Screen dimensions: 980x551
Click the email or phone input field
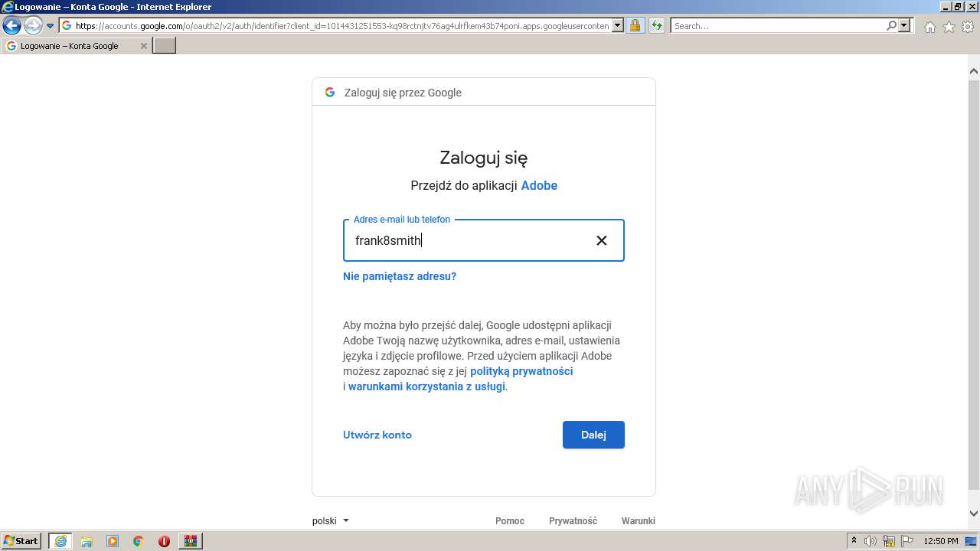[484, 240]
